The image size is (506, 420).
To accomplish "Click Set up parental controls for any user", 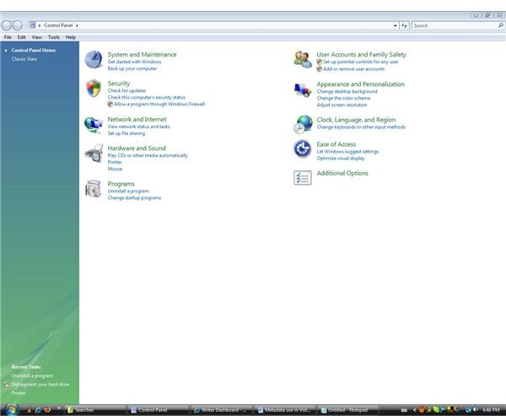I will tap(361, 62).
